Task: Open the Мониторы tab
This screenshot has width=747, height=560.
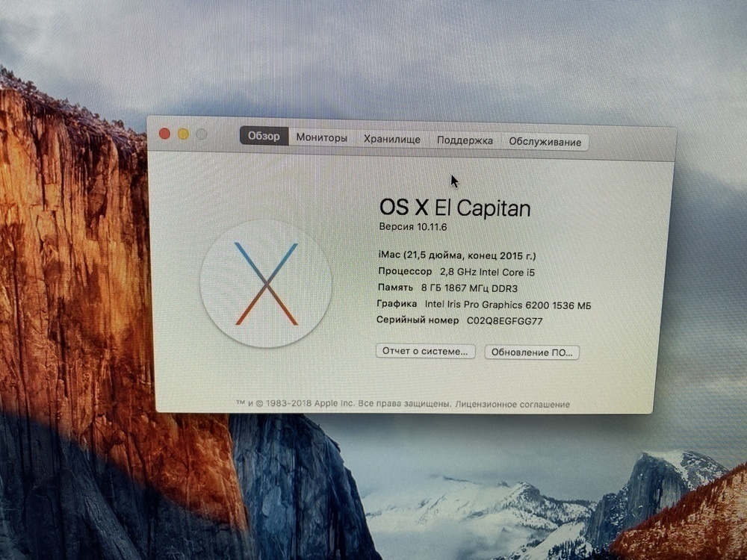Action: click(321, 137)
